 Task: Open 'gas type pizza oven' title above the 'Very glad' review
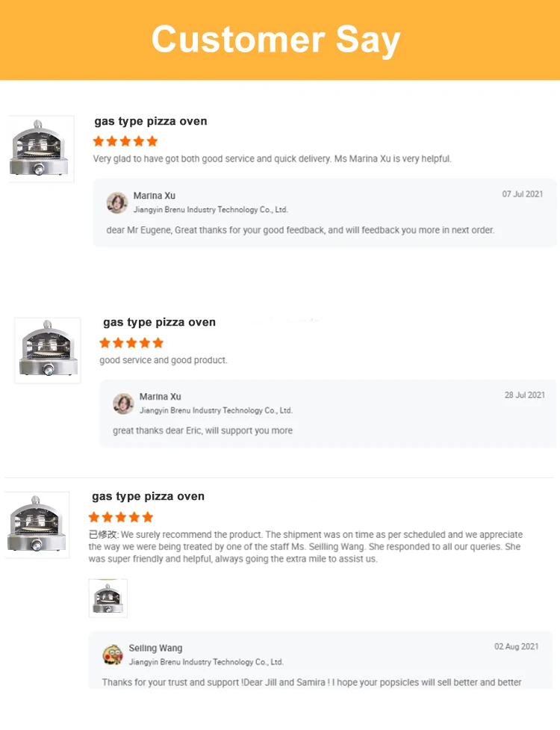(151, 121)
